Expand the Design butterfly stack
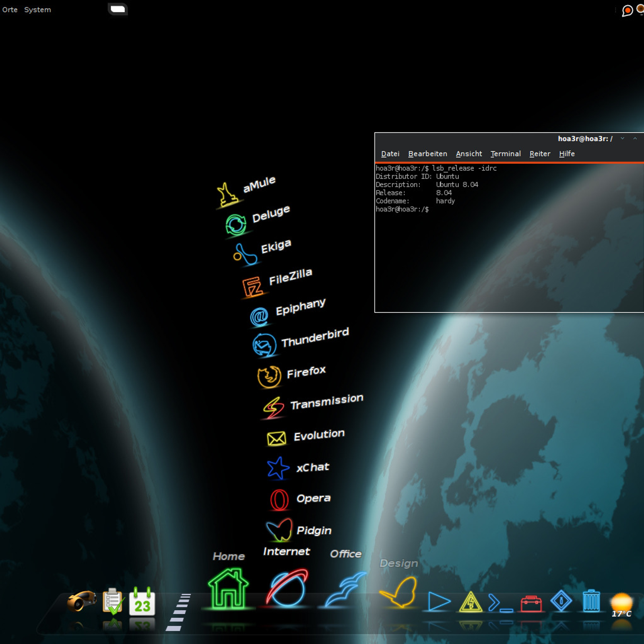This screenshot has height=644, width=644. [398, 592]
